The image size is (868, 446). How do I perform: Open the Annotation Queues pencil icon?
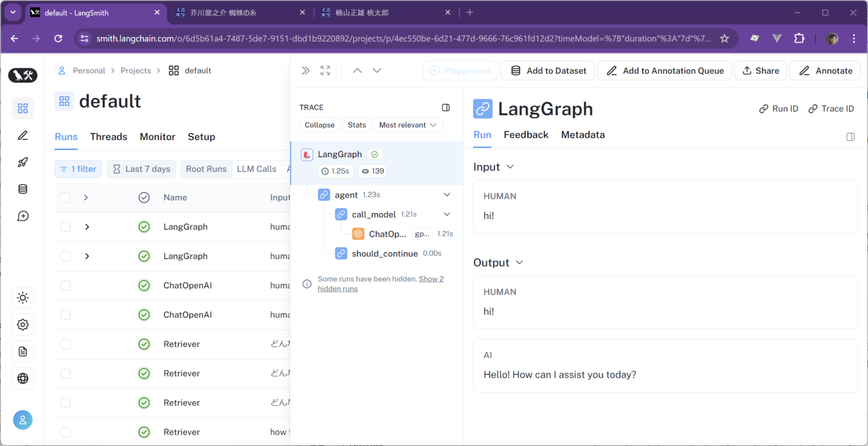pyautogui.click(x=23, y=135)
